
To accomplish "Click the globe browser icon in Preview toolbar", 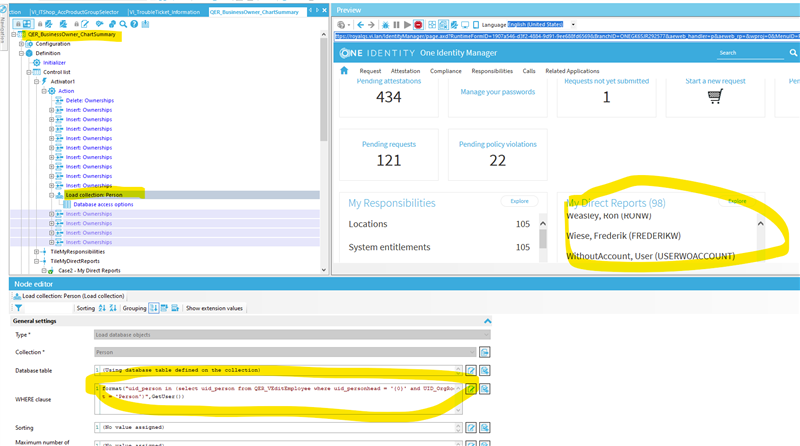I will 341,24.
